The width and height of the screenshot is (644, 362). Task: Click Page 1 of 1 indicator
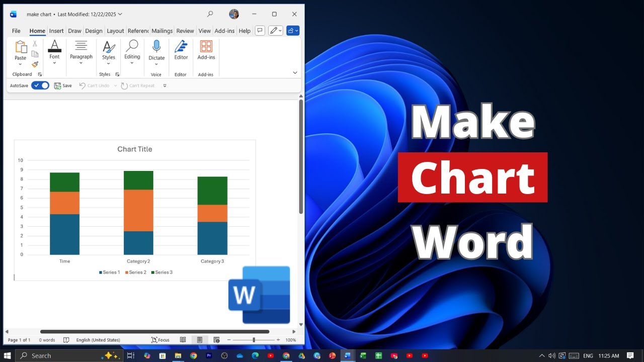pos(19,340)
